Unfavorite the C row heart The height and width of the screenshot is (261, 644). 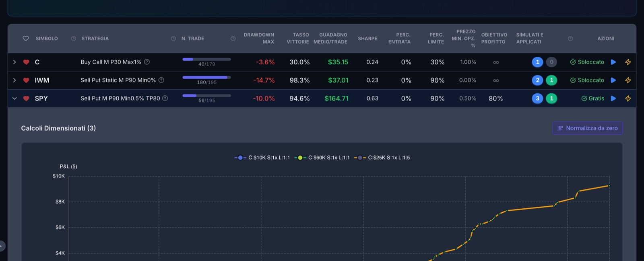click(26, 62)
